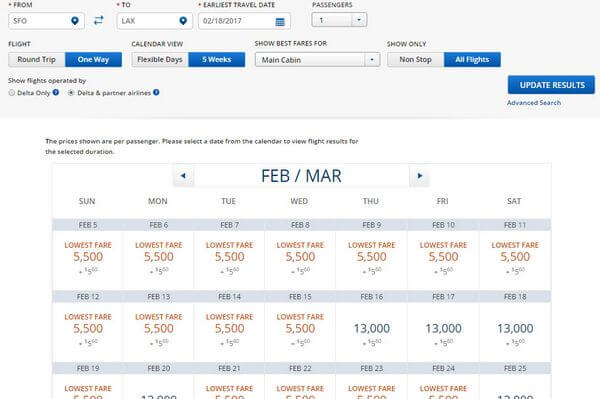Open the Main Cabin fares dropdown
Image resolution: width=600 pixels, height=399 pixels.
click(318, 60)
